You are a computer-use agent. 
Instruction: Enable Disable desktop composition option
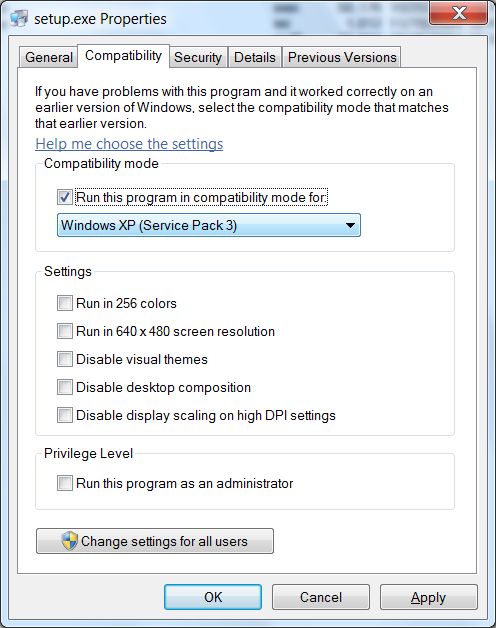point(65,387)
